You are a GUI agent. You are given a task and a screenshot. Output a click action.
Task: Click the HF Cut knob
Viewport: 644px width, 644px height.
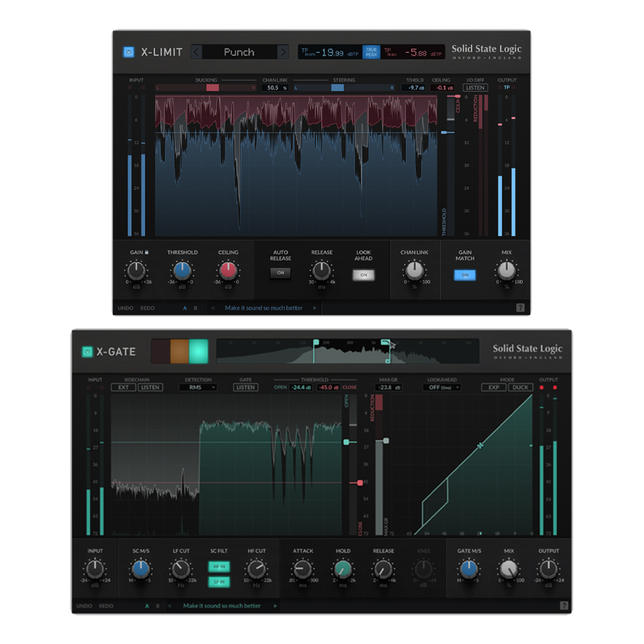coord(257,569)
